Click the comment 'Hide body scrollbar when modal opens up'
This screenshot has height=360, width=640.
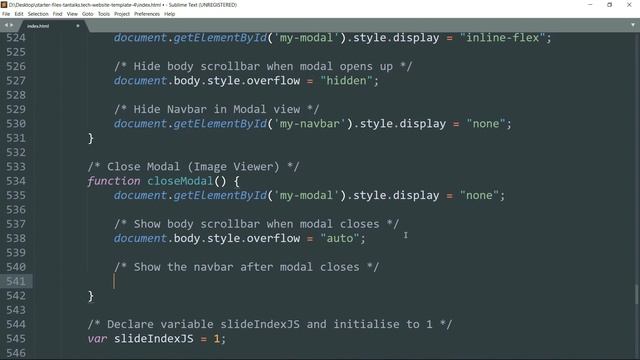[263, 67]
